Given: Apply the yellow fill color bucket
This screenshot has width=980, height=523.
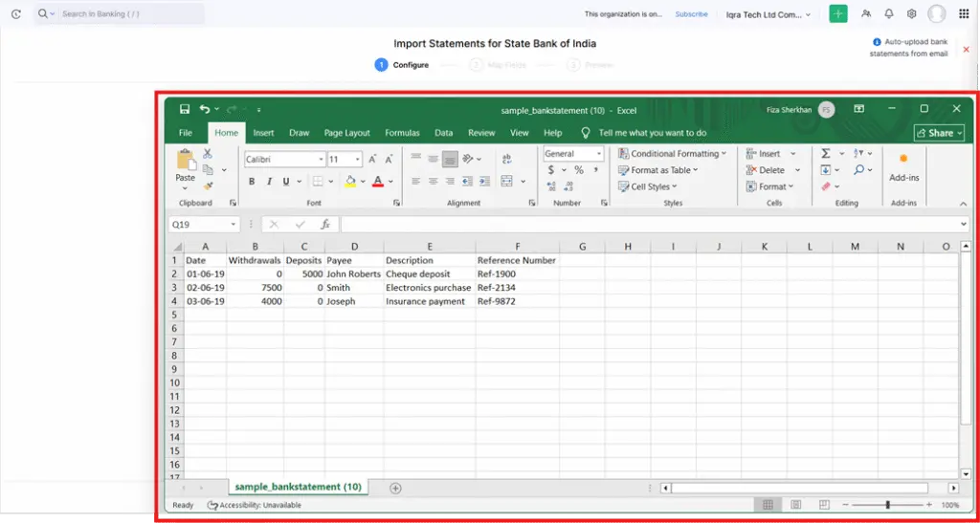Looking at the screenshot, I should [350, 182].
